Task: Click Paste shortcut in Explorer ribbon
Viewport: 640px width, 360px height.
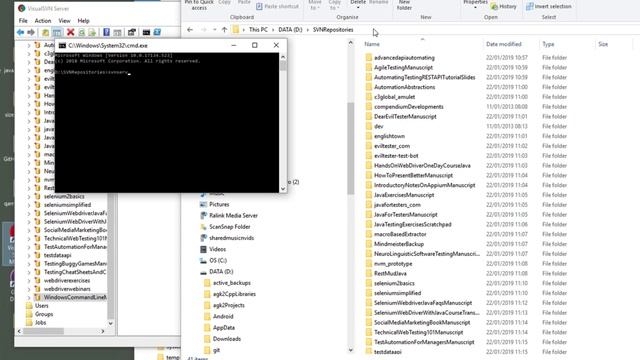Action: pos(277,7)
